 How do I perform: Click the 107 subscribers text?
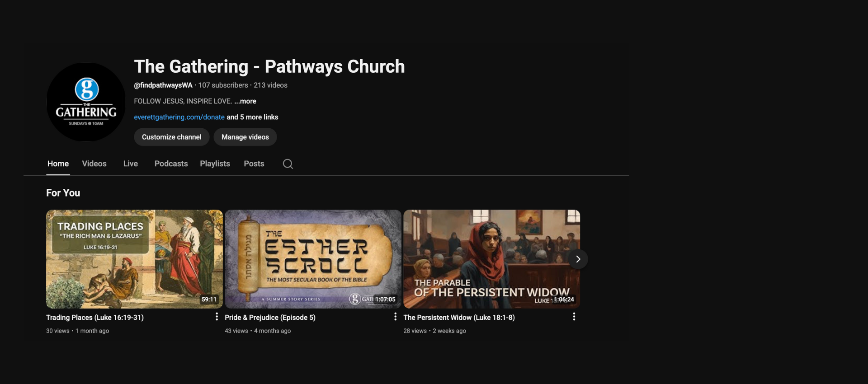point(223,85)
